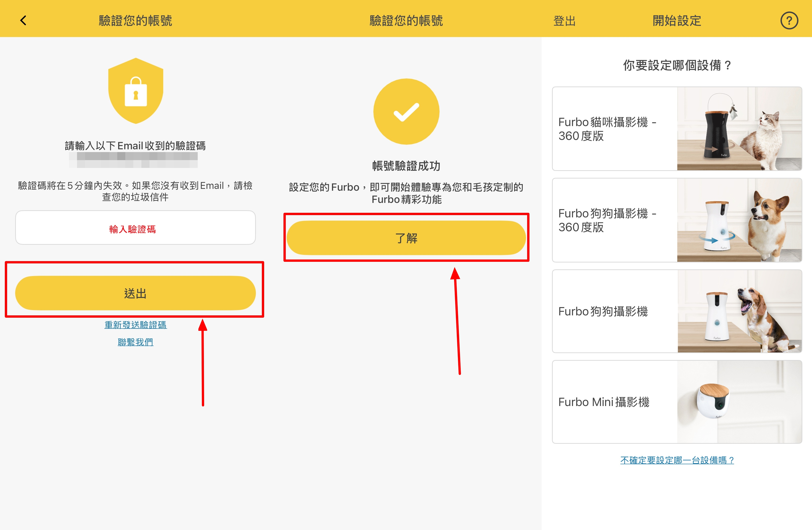Click the blurred email address text
This screenshot has height=530, width=812.
click(x=133, y=160)
